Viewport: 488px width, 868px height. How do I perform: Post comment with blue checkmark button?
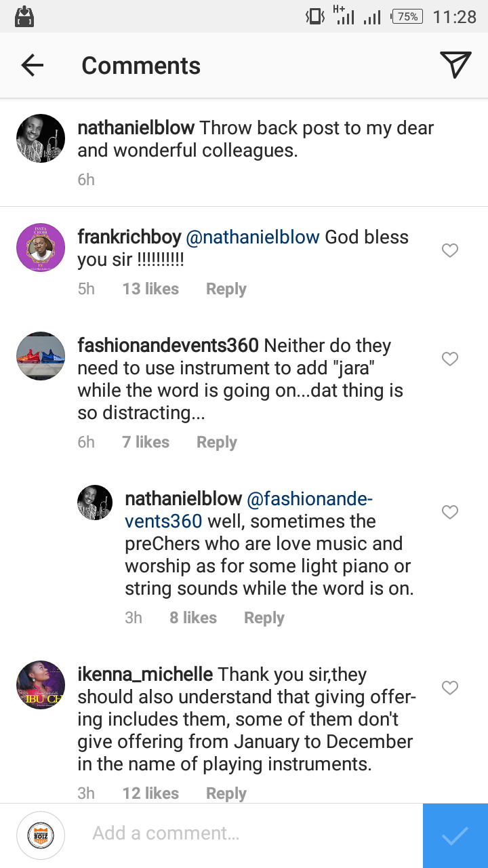pyautogui.click(x=455, y=835)
